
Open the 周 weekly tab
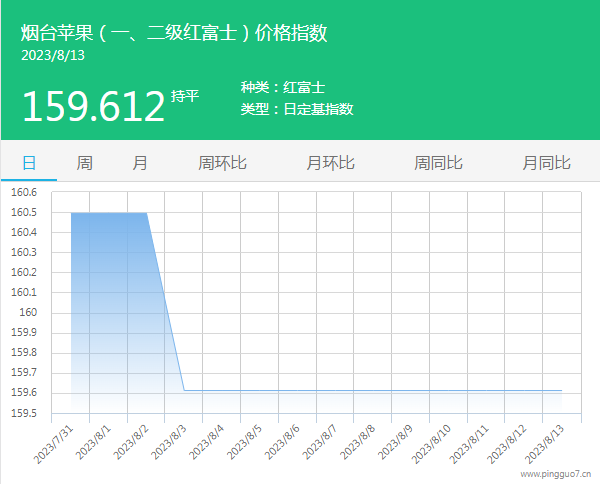click(x=85, y=163)
